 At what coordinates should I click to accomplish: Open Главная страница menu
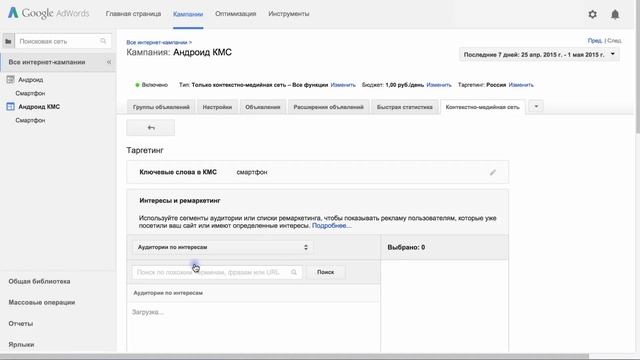[x=133, y=14]
